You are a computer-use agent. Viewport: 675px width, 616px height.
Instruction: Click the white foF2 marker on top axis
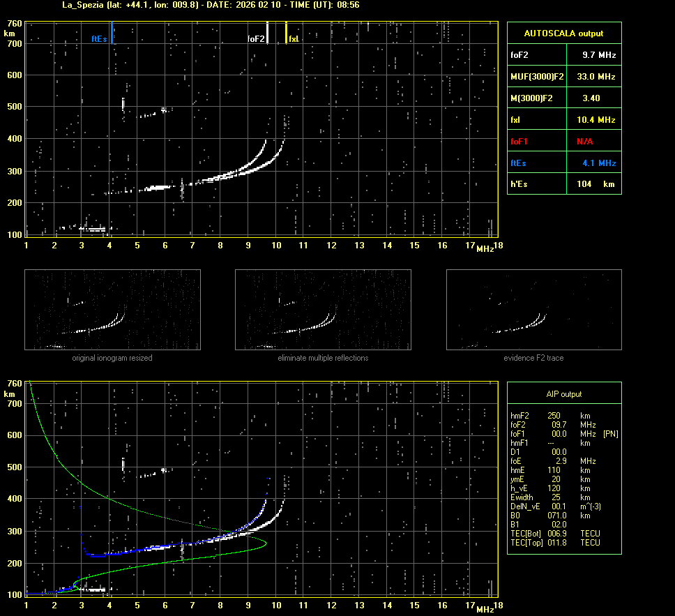[x=267, y=33]
